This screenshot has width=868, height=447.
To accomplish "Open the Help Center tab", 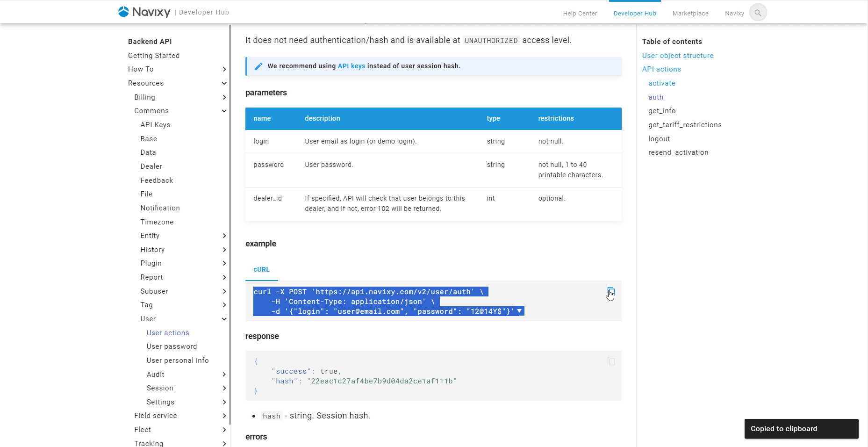I will point(580,13).
